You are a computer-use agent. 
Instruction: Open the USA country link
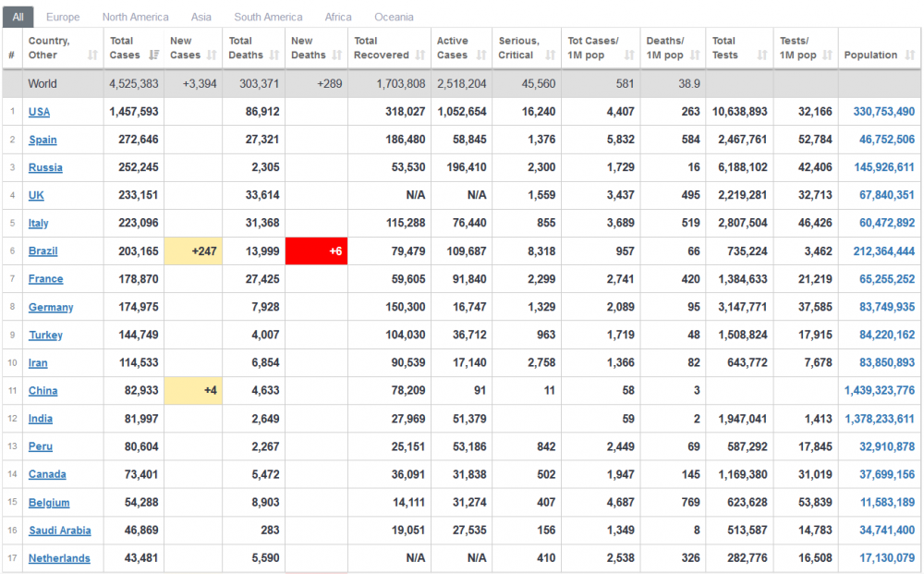39,112
